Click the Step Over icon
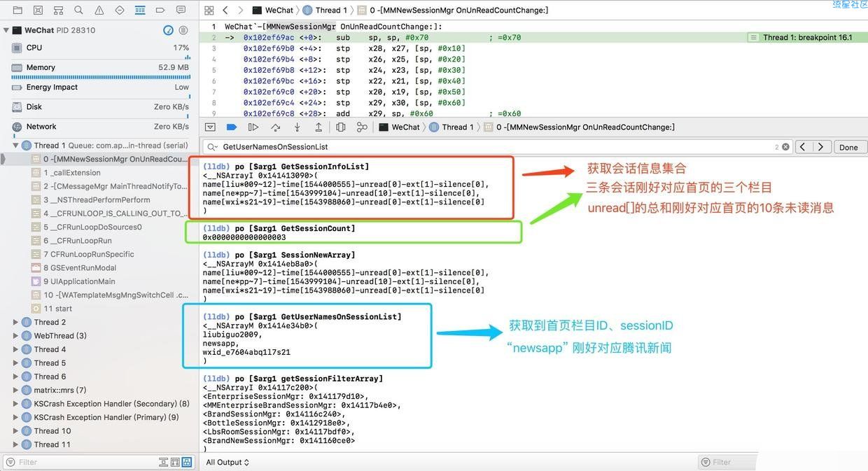Image resolution: width=868 pixels, height=471 pixels. point(275,127)
